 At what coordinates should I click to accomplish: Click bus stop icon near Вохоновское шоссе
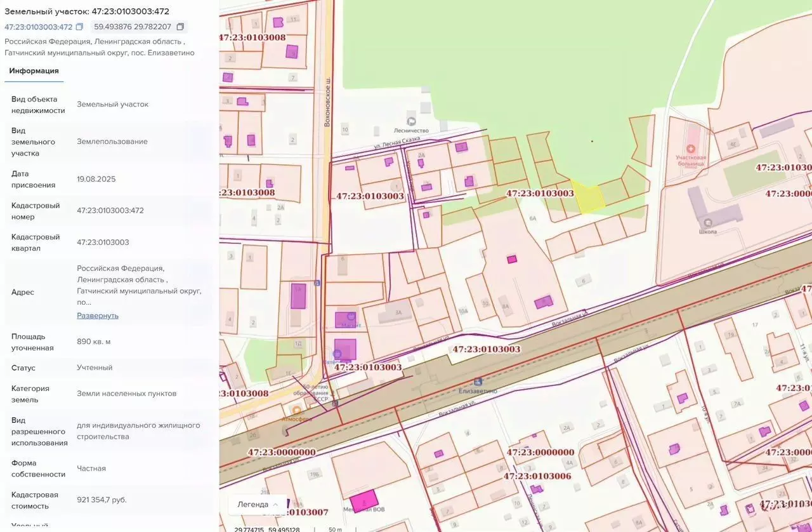tap(317, 283)
